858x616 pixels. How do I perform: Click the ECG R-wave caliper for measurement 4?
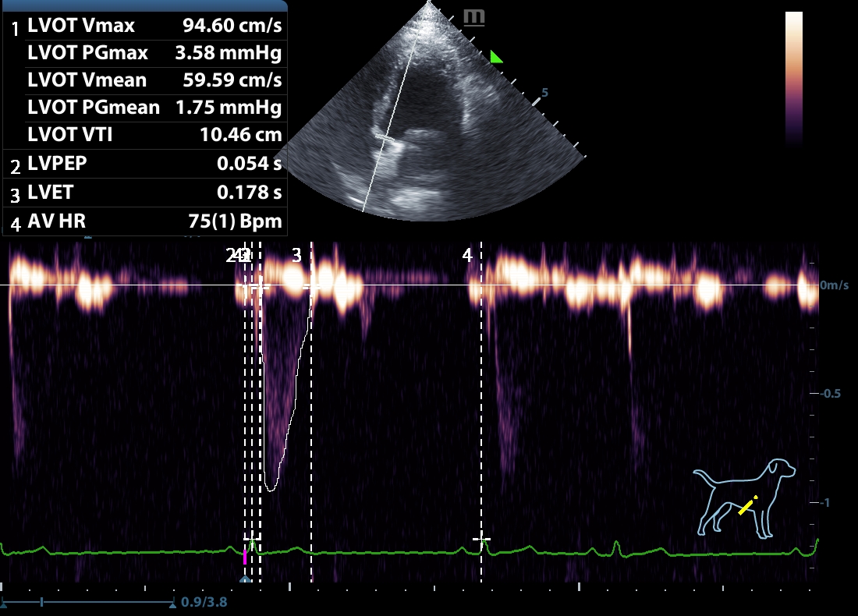pos(481,539)
